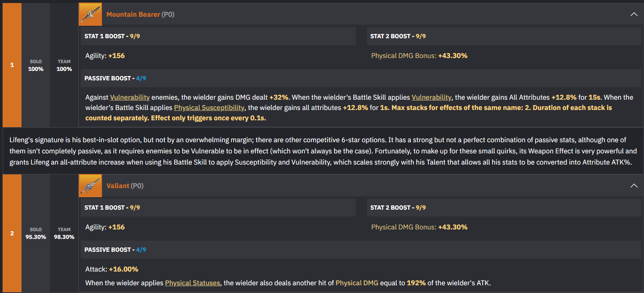Click the Mountain Bearer weapon icon
The width and height of the screenshot is (644, 293).
[x=90, y=14]
